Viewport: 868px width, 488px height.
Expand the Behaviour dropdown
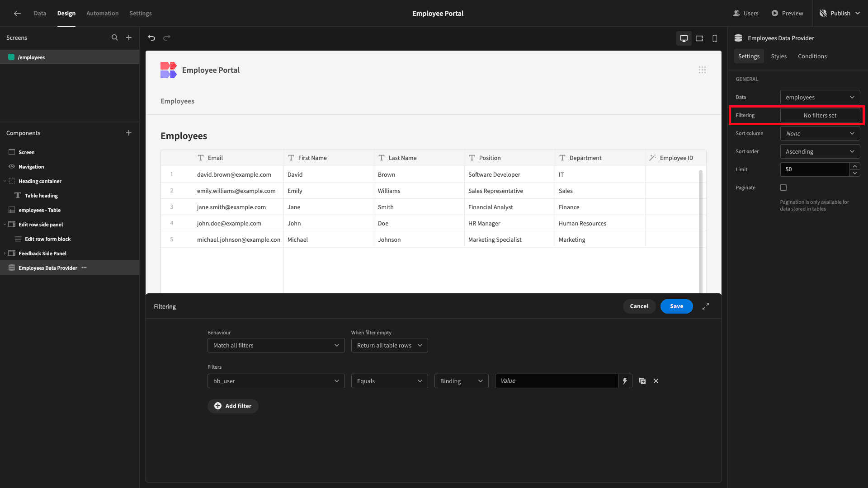(x=276, y=345)
